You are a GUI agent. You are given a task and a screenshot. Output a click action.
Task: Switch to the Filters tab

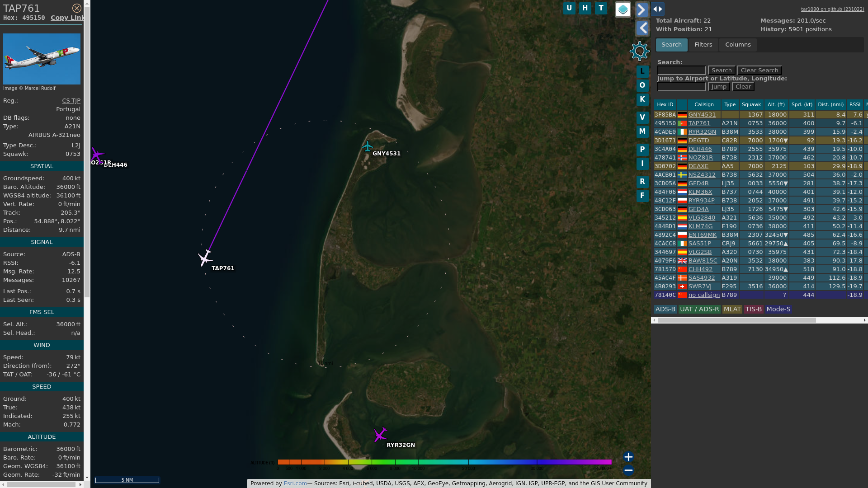click(703, 45)
